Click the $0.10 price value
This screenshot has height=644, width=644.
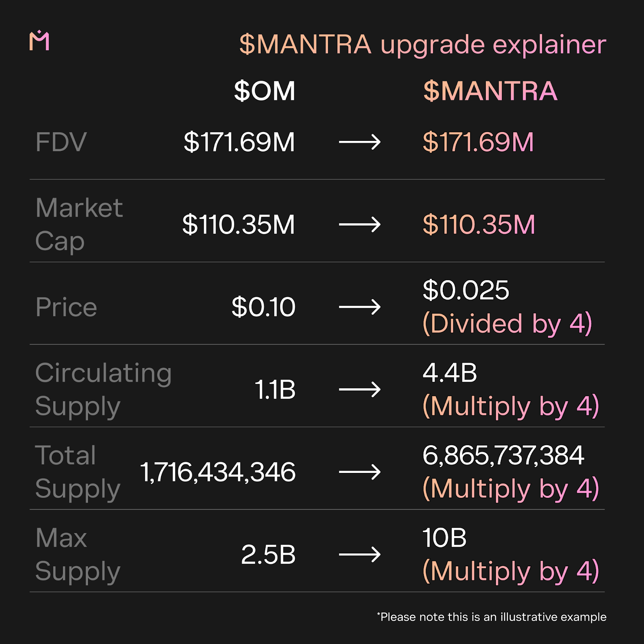pyautogui.click(x=264, y=307)
